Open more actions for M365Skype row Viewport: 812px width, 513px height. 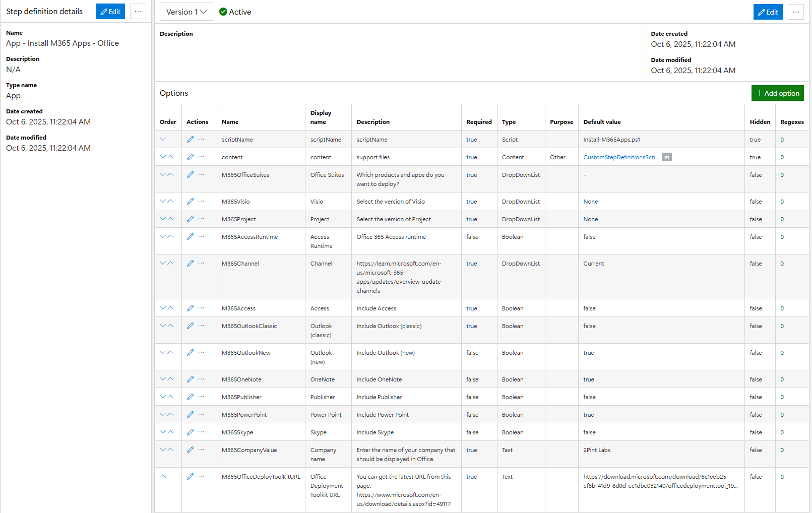pos(201,432)
